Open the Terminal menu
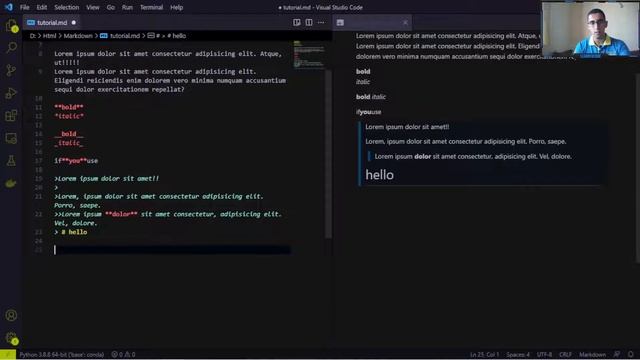 tap(151, 7)
